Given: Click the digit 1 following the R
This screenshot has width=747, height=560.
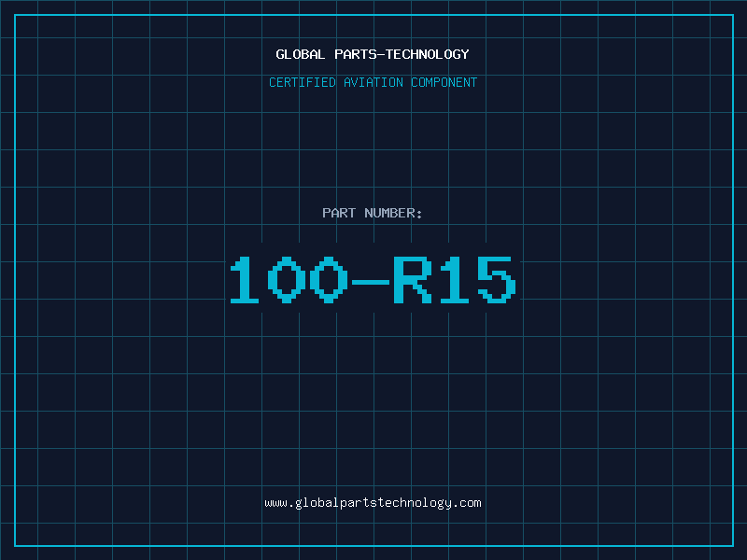Looking at the screenshot, I should point(453,280).
